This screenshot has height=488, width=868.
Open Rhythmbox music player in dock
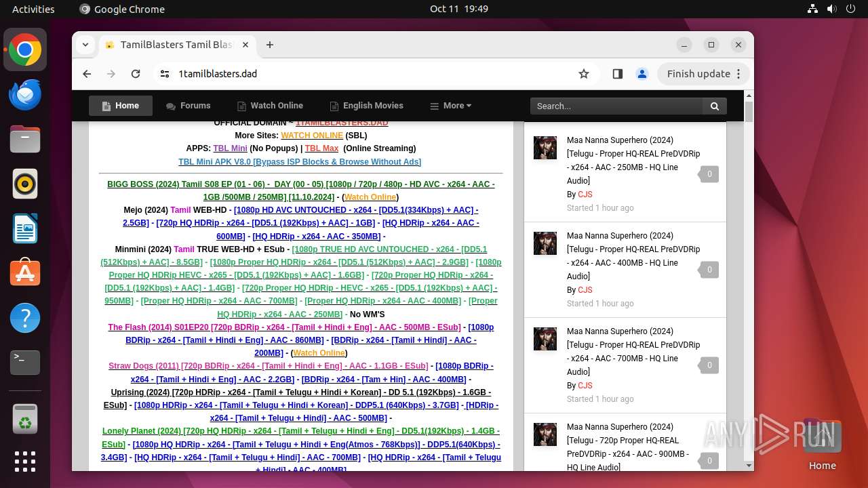tap(25, 184)
